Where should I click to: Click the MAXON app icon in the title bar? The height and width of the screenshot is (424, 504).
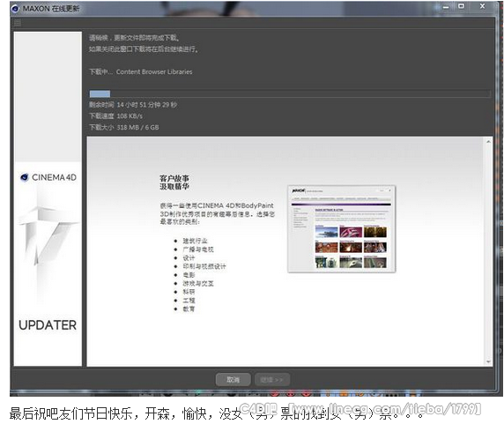(x=15, y=8)
